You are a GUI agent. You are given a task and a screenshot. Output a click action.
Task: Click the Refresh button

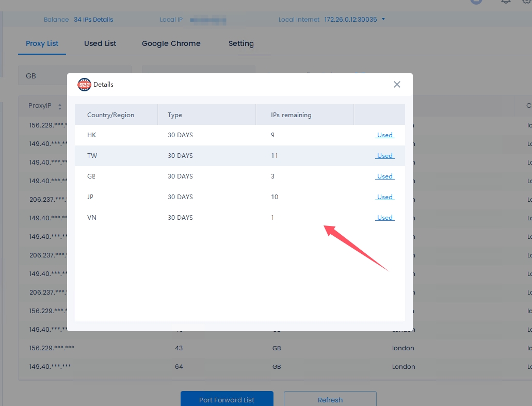(330, 399)
